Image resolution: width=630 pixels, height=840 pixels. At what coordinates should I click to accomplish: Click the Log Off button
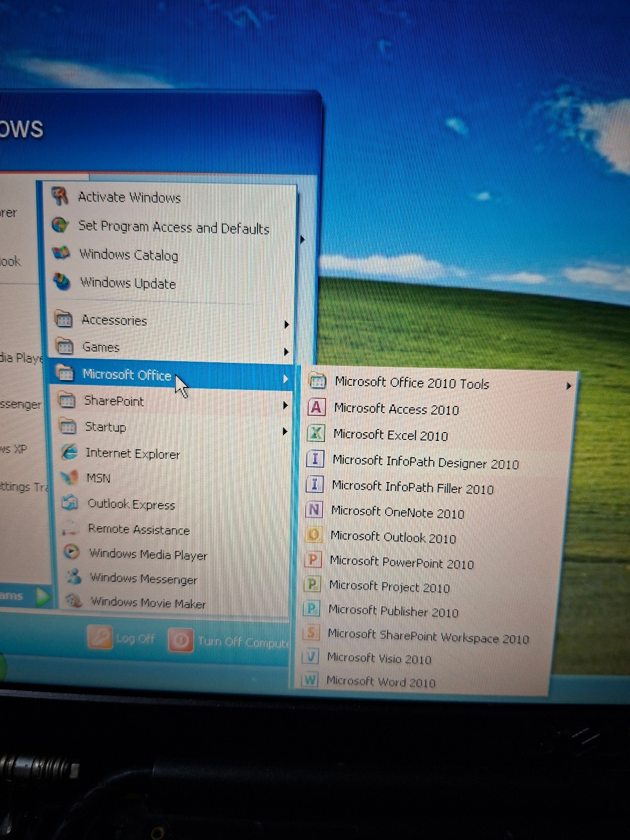122,638
